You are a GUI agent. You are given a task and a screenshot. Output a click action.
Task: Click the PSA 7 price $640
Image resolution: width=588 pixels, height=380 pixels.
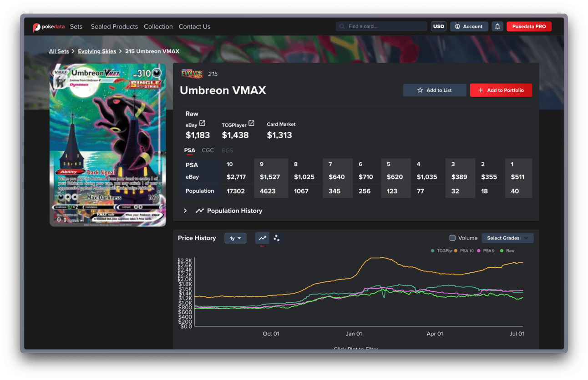click(x=337, y=177)
